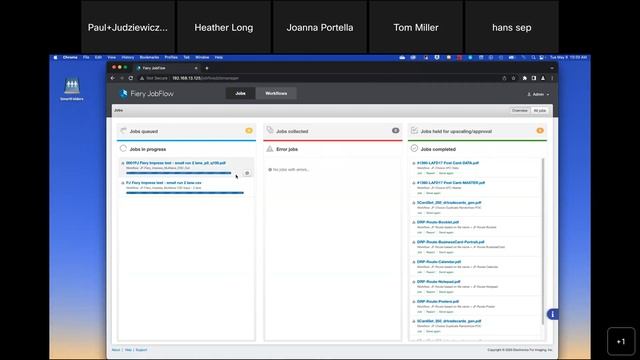Open a new browser tab with plus
Viewport: 640px width, 360px height.
tap(207, 68)
